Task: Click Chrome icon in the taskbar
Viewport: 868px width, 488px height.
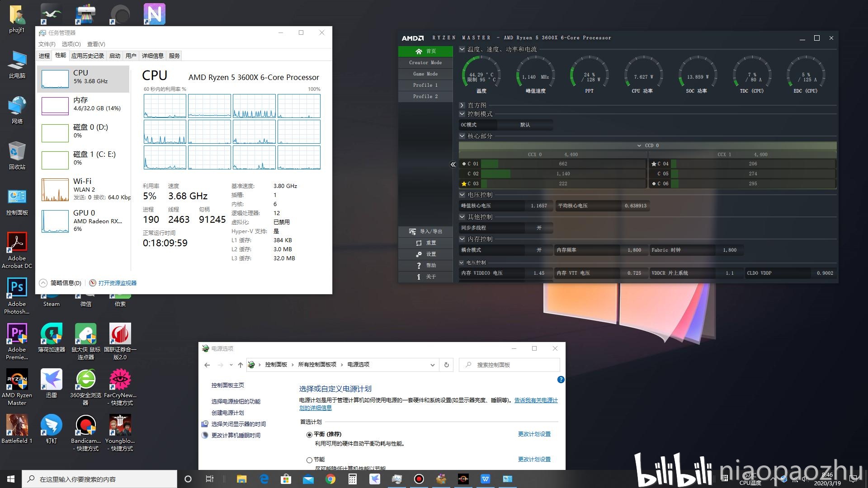Action: pos(330,479)
